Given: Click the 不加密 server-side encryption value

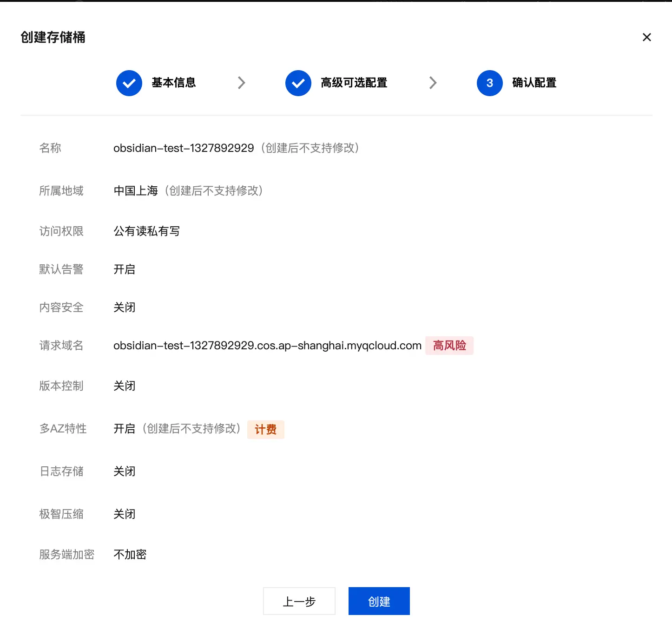Looking at the screenshot, I should pyautogui.click(x=130, y=555).
